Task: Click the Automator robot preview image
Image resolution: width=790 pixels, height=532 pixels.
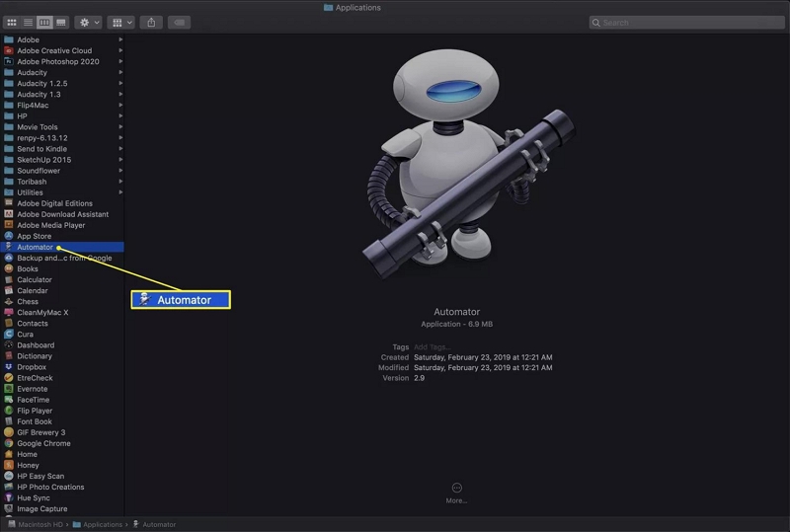Action: 468,164
